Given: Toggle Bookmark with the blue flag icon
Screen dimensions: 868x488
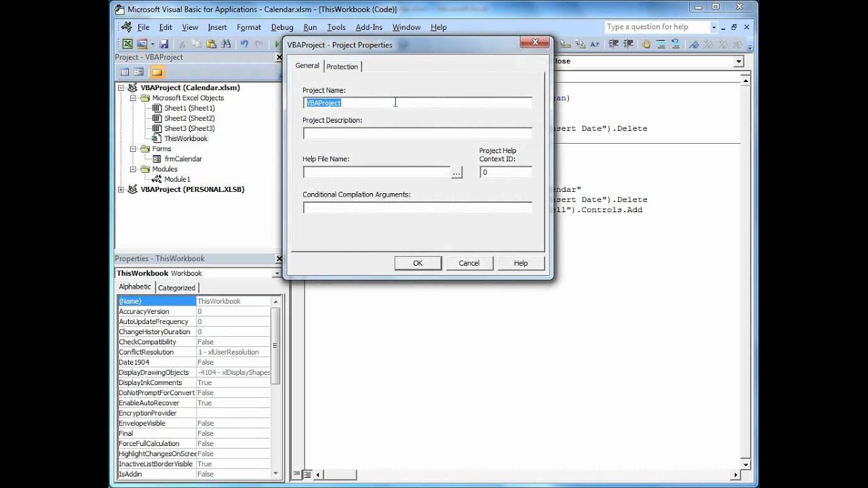Looking at the screenshot, I should [x=694, y=44].
